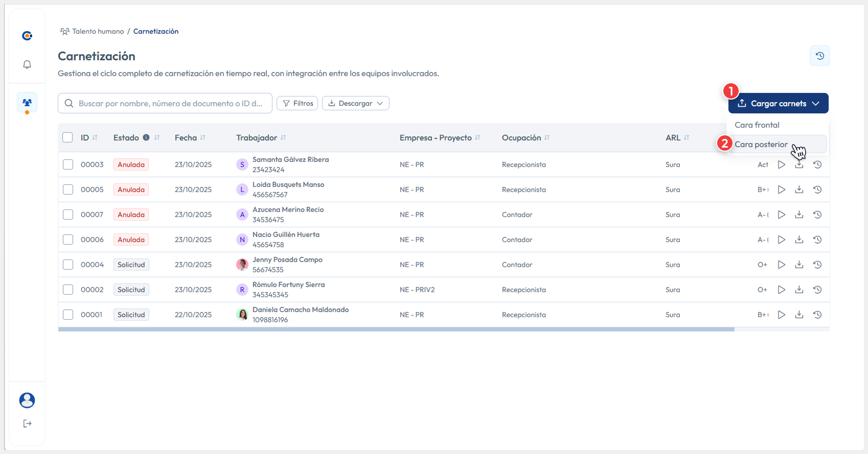Open the history icon at top right
Screen dimensions: 868x454
(819, 56)
